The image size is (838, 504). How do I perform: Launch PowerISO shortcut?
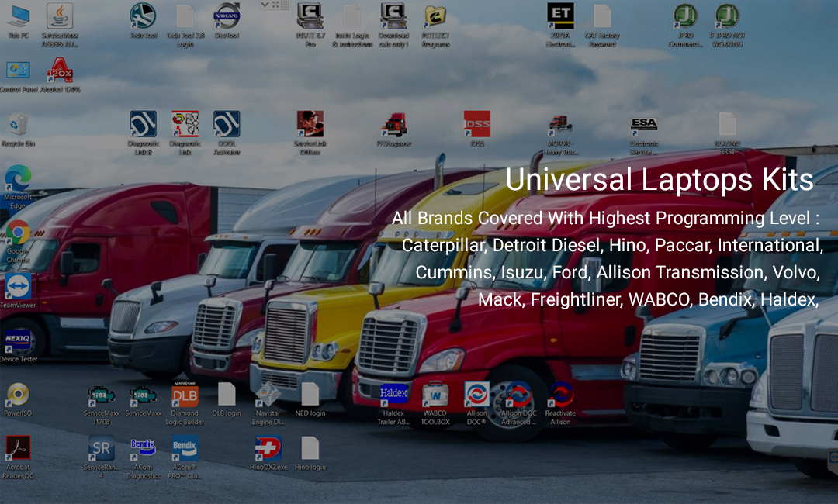[18, 399]
